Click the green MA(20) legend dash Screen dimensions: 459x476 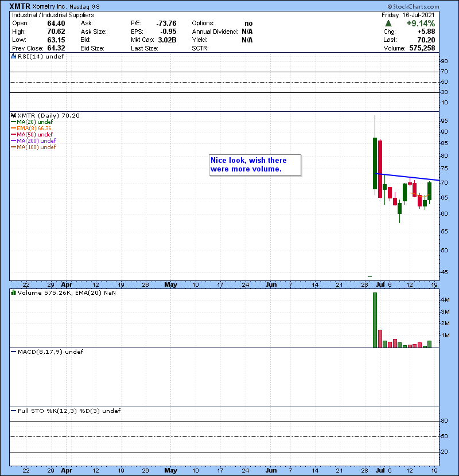pyautogui.click(x=13, y=122)
